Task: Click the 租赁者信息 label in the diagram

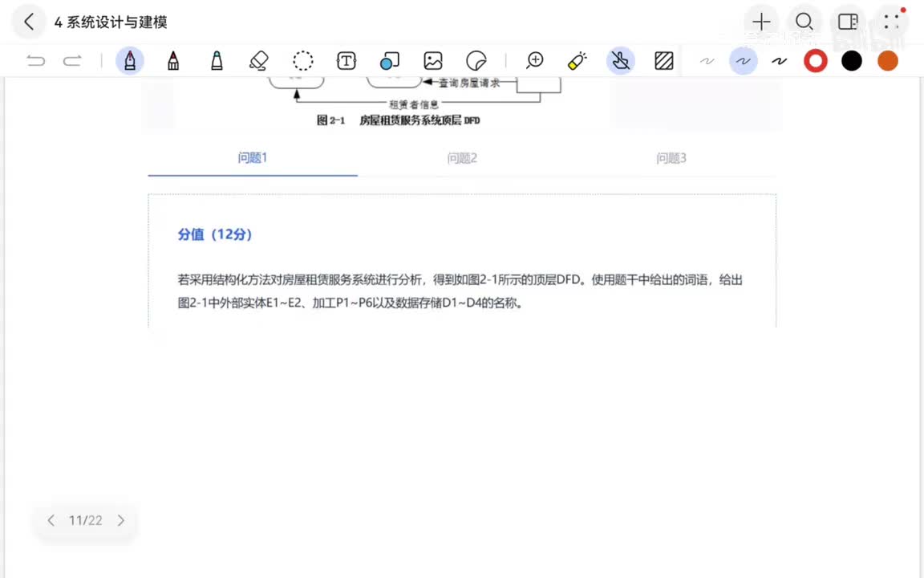Action: pos(414,104)
